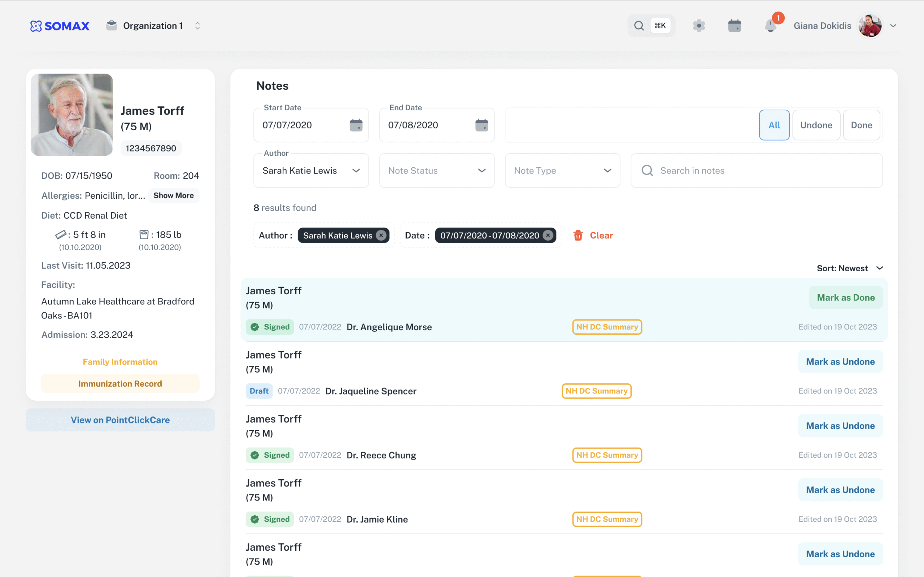
Task: Open the Organization 1 switcher
Action: point(153,26)
